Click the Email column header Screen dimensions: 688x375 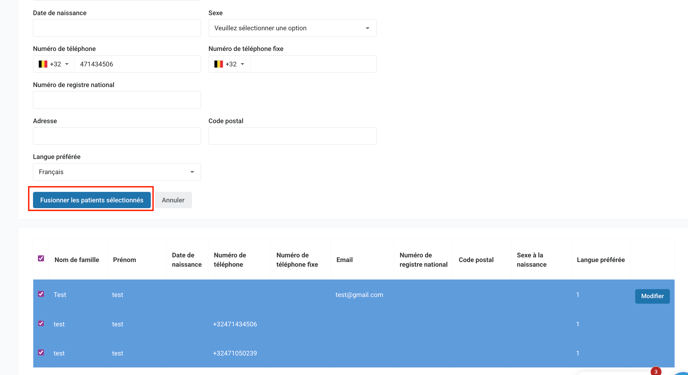(x=344, y=260)
